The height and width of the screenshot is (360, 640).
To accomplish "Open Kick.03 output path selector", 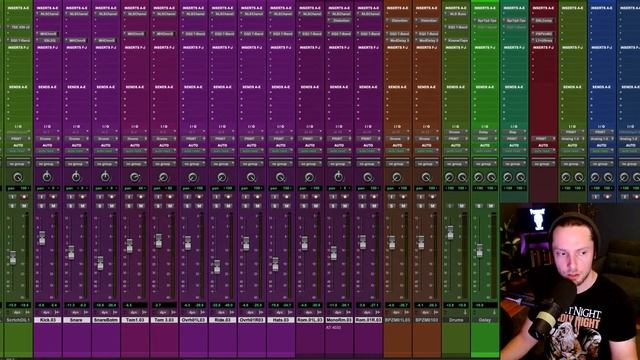I will click(x=47, y=139).
